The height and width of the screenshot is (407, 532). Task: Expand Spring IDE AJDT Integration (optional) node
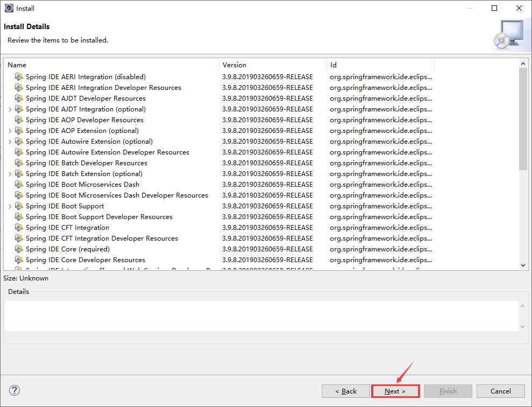pyautogui.click(x=10, y=109)
